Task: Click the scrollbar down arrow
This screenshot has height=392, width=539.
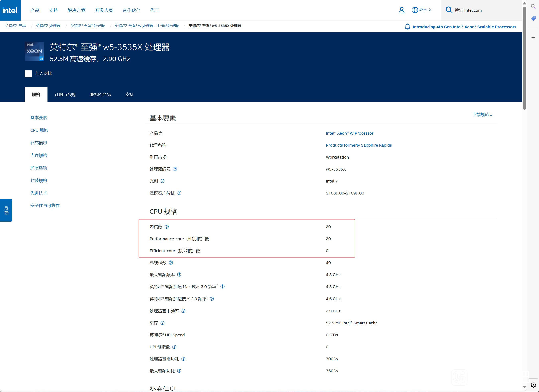Action: click(x=524, y=387)
